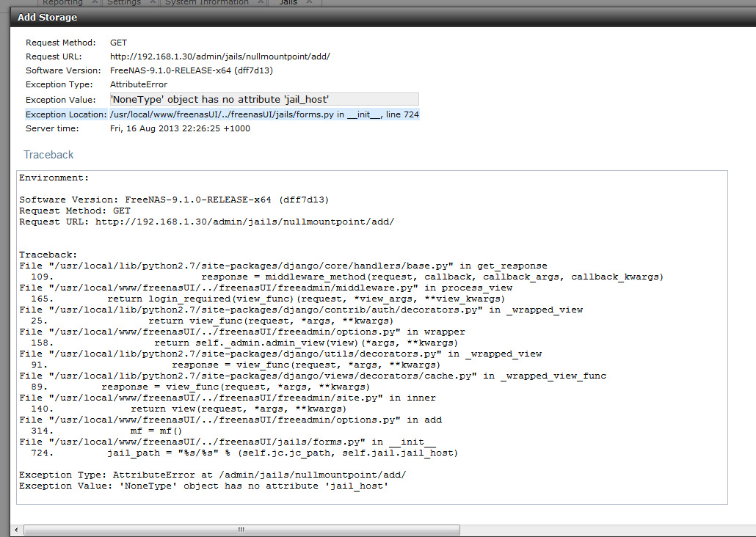Screen dimensions: 756x537
Task: Click the 'Traceback:' line inside the traceback box
Action: (x=48, y=255)
